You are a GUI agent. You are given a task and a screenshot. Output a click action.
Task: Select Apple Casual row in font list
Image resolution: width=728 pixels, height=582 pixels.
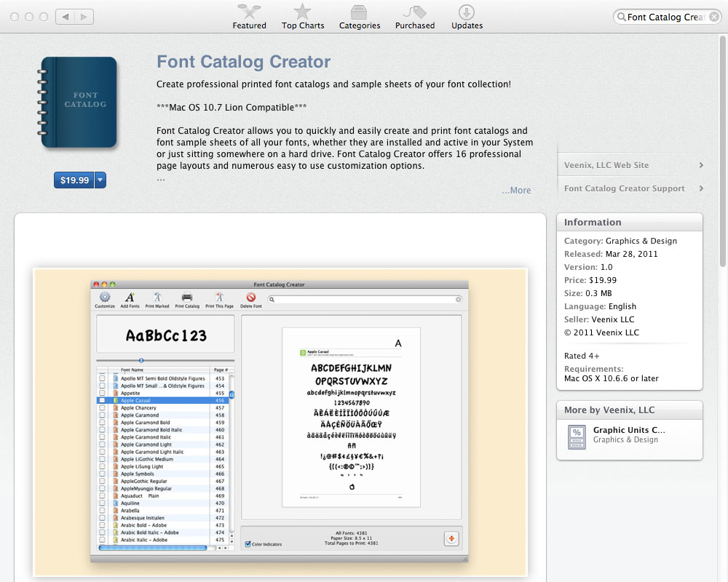162,401
